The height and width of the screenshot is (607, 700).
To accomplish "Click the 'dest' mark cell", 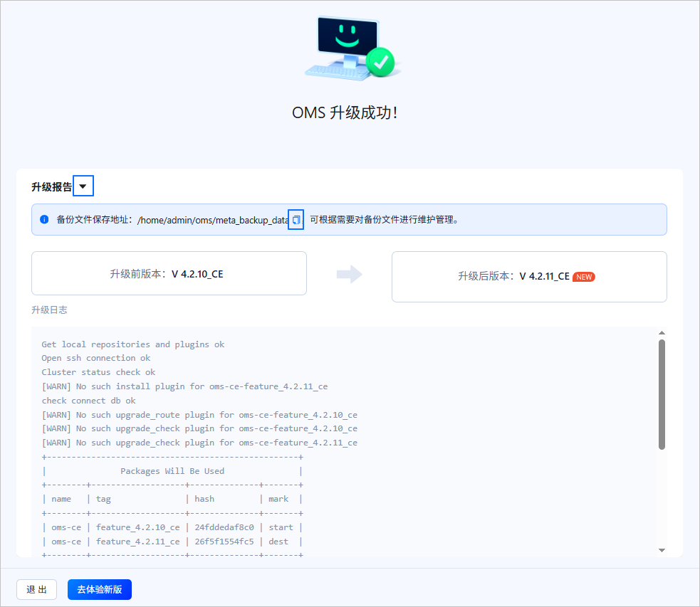I will [x=278, y=542].
